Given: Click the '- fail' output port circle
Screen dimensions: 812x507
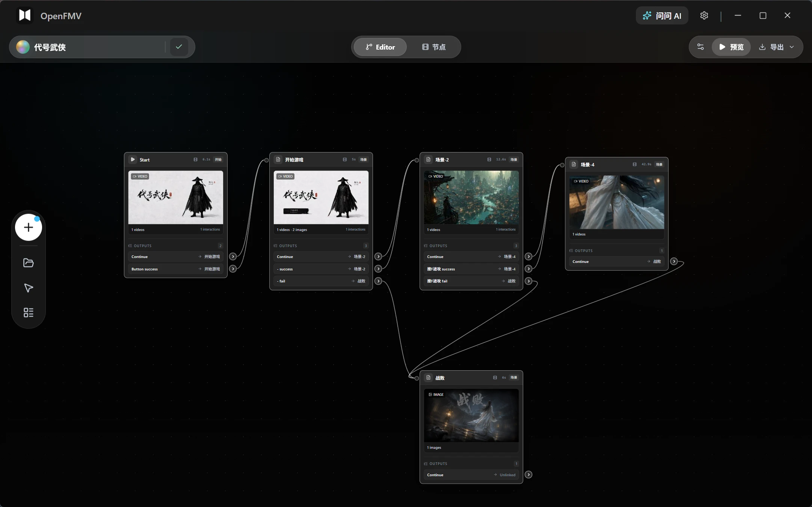Looking at the screenshot, I should (x=378, y=281).
